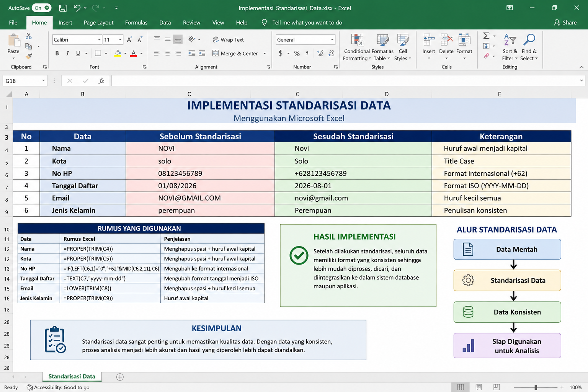Click Format as Table button
The height and width of the screenshot is (392, 588).
click(x=382, y=47)
